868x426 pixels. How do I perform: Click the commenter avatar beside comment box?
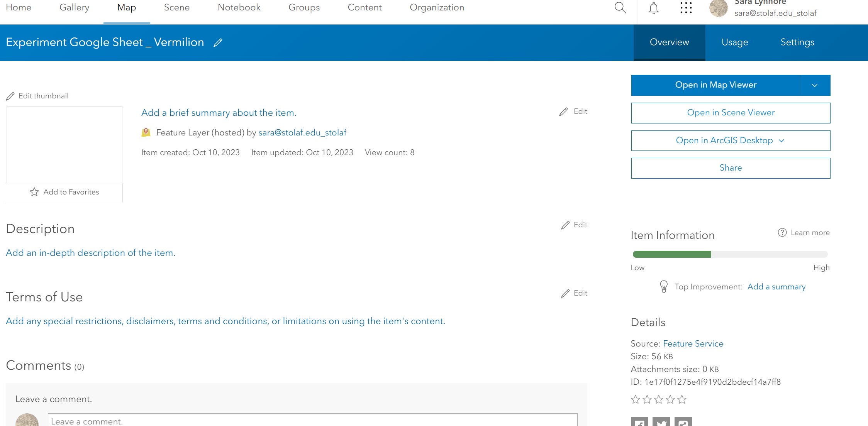(27, 420)
